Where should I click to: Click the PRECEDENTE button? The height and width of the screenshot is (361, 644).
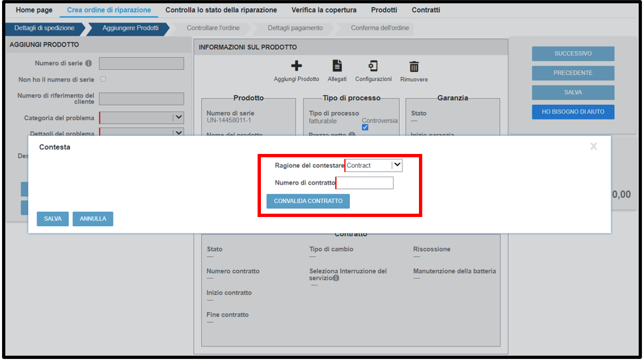click(x=573, y=73)
